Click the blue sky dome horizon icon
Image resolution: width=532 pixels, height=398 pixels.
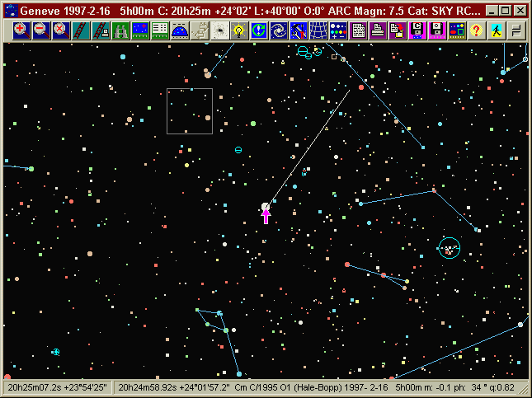180,30
